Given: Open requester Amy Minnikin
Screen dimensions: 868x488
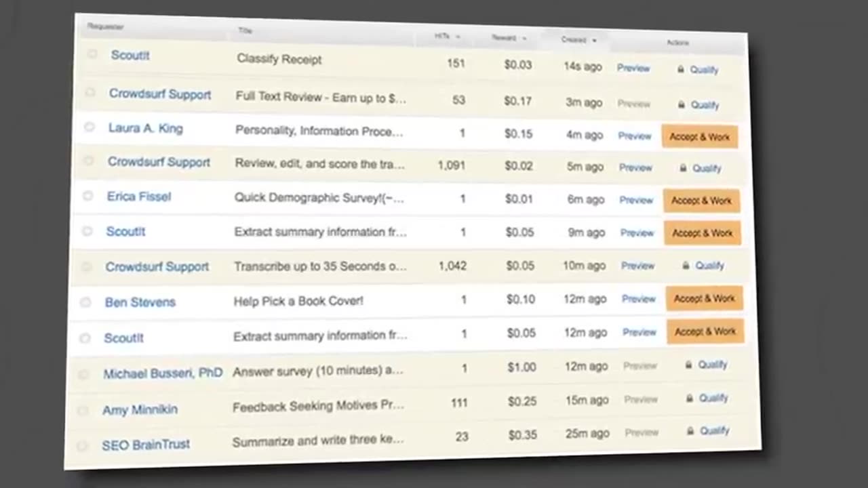Looking at the screenshot, I should pyautogui.click(x=140, y=409).
